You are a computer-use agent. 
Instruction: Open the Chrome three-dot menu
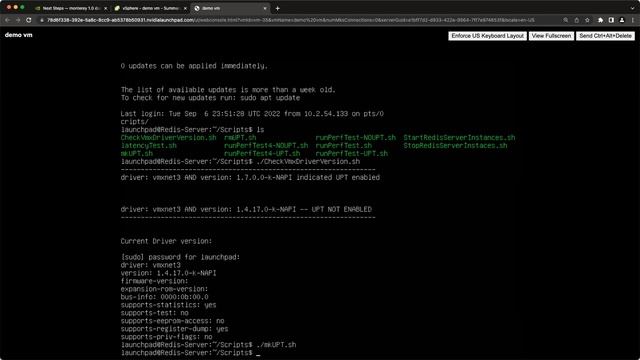tap(633, 20)
